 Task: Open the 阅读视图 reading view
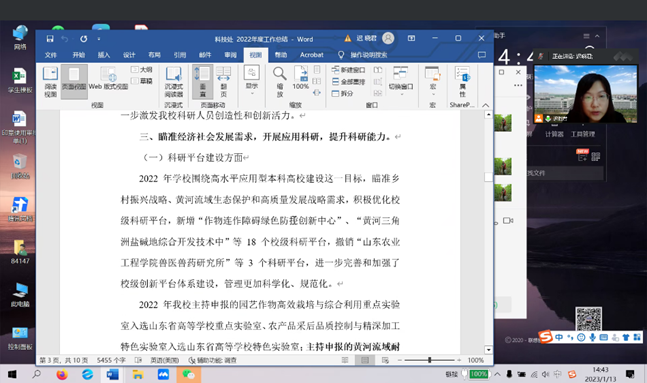click(x=50, y=82)
